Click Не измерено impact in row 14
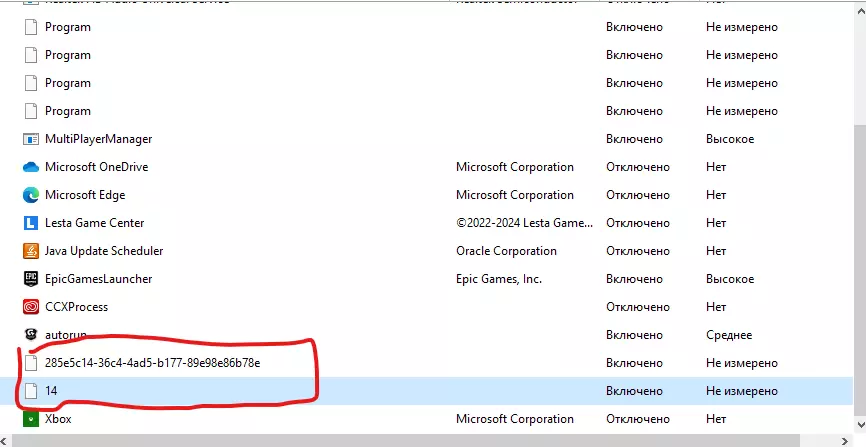 [x=742, y=391]
